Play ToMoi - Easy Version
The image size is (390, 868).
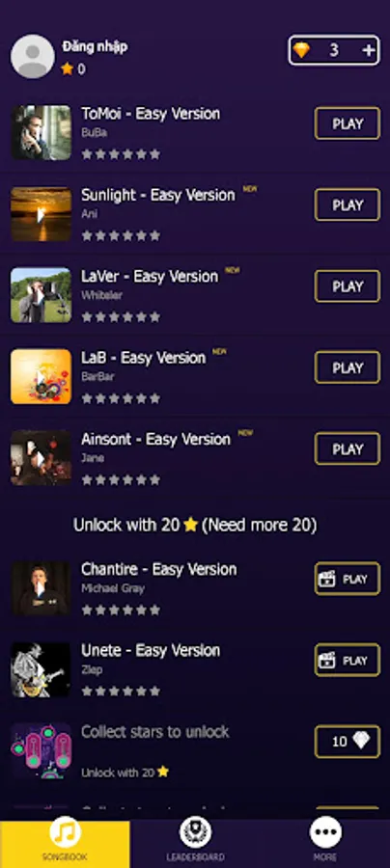pyautogui.click(x=348, y=123)
